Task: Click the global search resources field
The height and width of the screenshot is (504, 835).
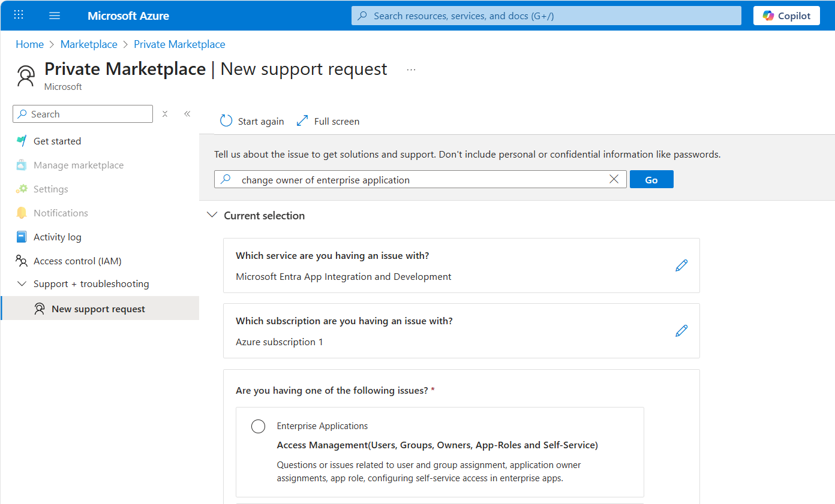Action: click(546, 16)
